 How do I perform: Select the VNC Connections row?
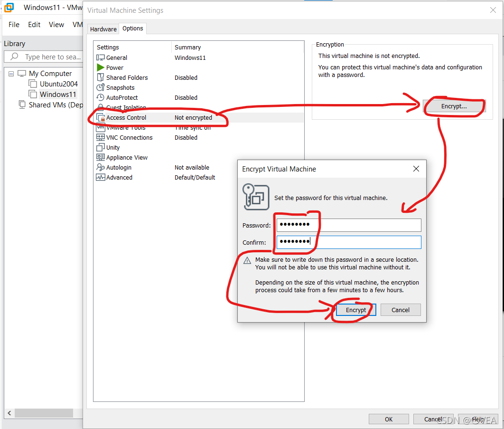click(x=199, y=137)
